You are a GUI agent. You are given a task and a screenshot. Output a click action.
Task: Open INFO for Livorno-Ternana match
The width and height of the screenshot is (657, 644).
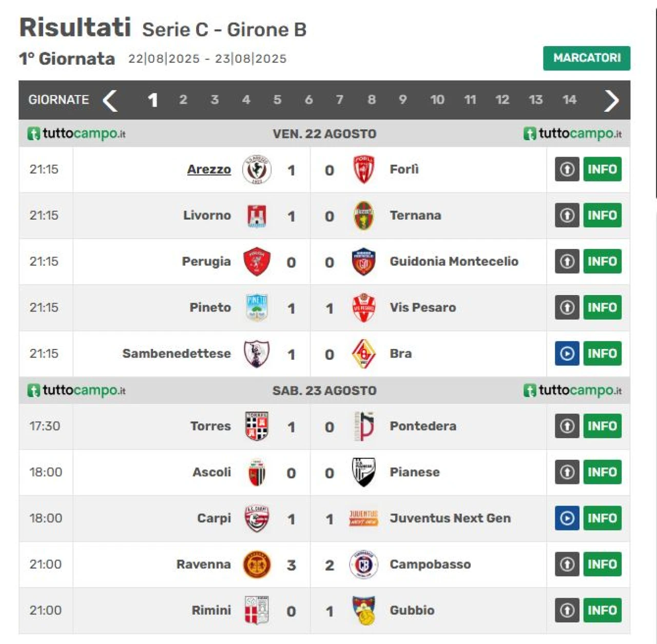602,216
